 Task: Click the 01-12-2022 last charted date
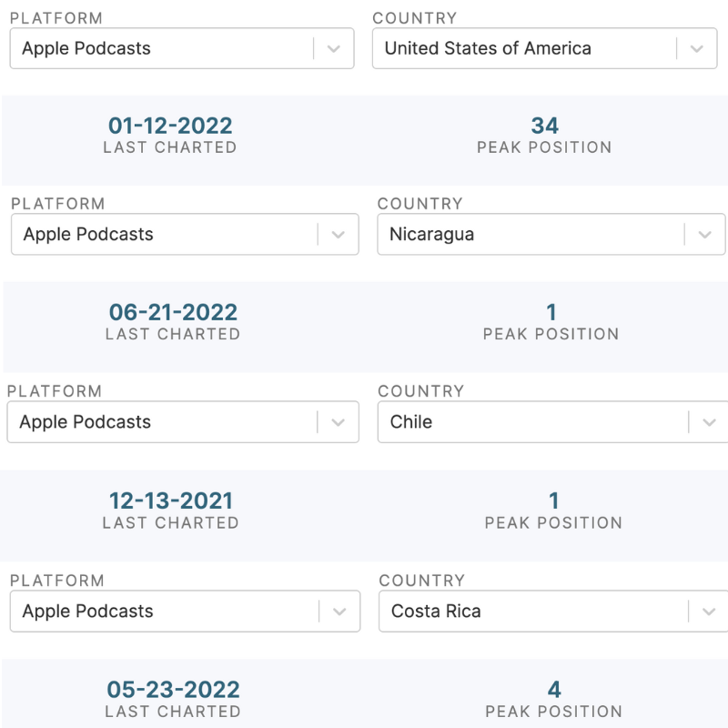tap(170, 126)
